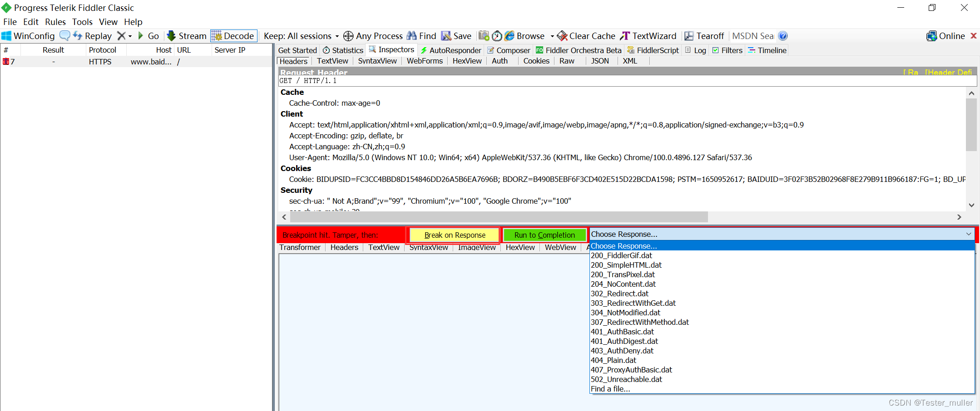Click the request headers vertical scrollbar thumb

click(971, 125)
